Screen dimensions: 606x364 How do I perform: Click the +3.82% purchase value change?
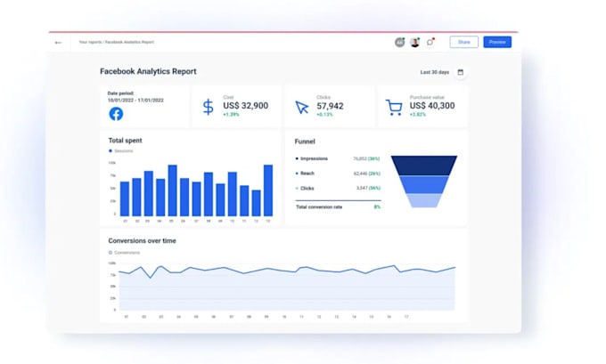click(x=418, y=115)
